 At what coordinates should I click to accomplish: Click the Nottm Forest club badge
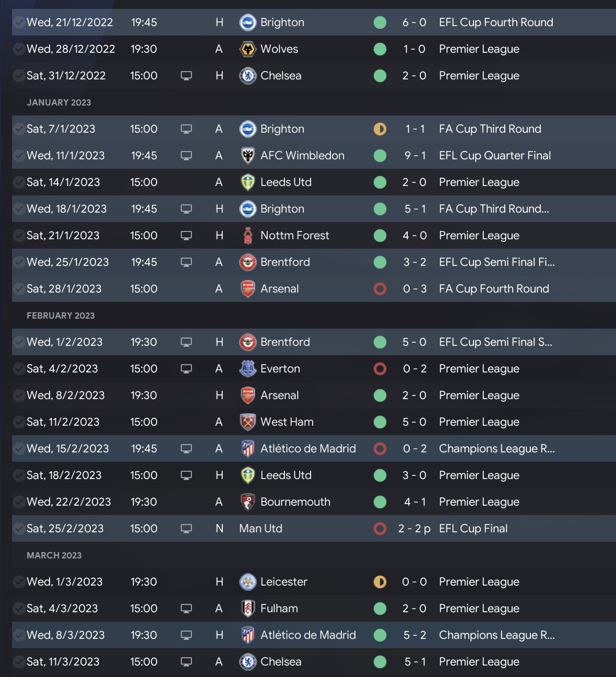(x=247, y=236)
